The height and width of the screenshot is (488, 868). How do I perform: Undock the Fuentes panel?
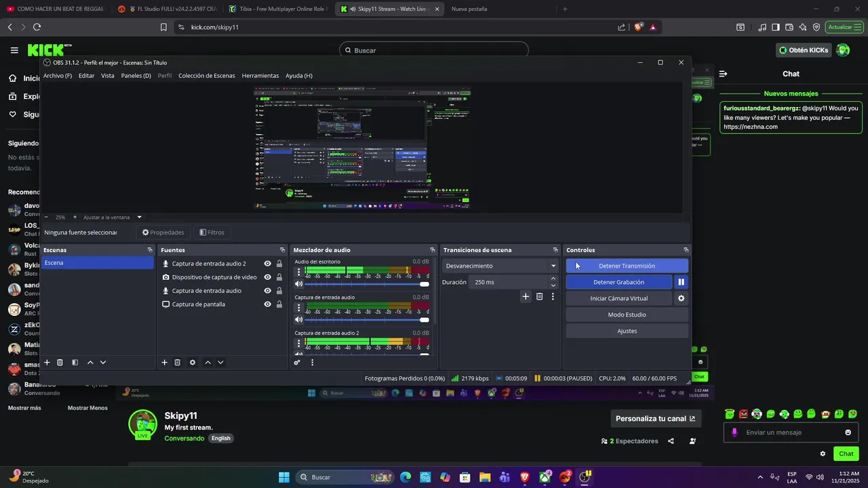pyautogui.click(x=282, y=250)
